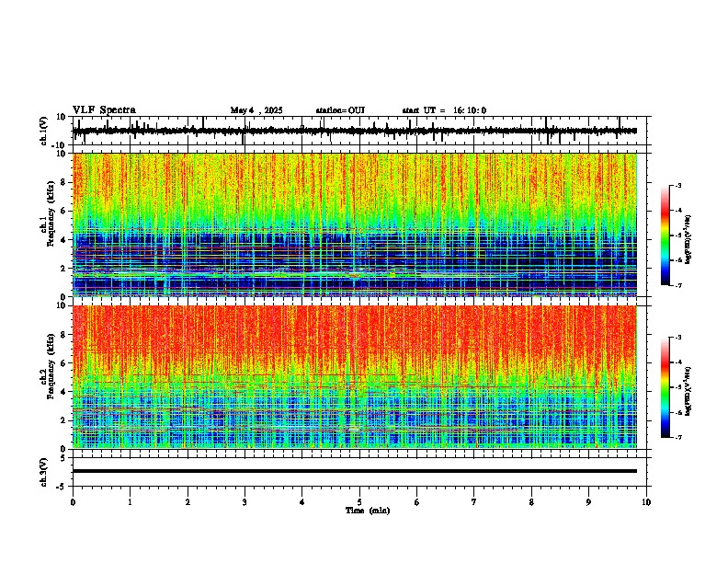Click time axis tick label "1"
The image size is (728, 563).
tap(131, 502)
